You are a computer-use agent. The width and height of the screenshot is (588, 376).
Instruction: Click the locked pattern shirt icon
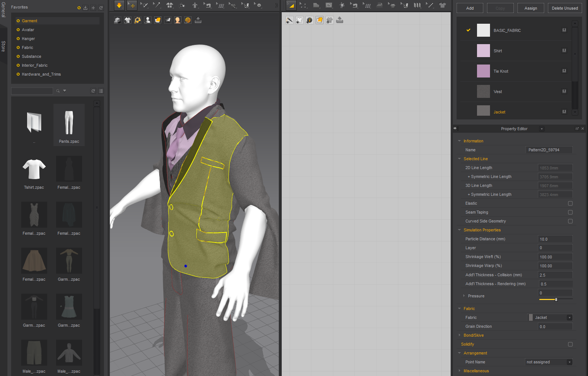[x=330, y=20]
